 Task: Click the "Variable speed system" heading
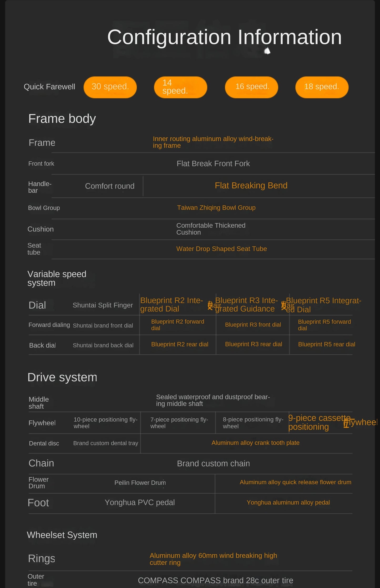click(x=57, y=278)
